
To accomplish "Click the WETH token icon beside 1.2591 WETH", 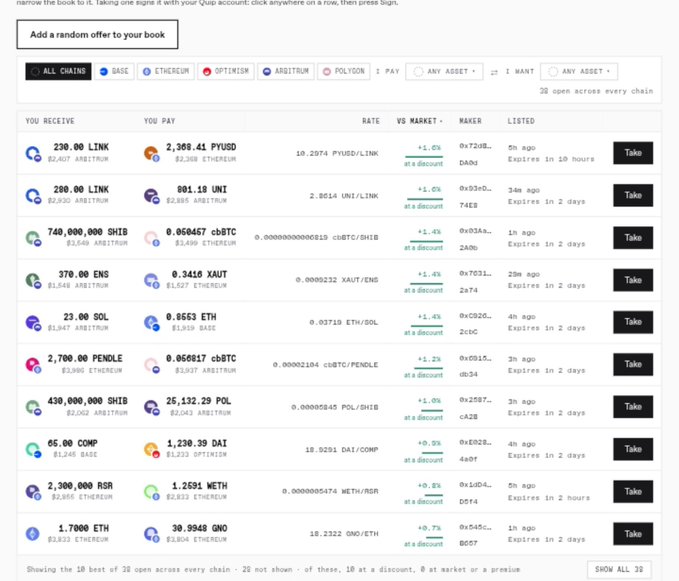I will 152,492.
